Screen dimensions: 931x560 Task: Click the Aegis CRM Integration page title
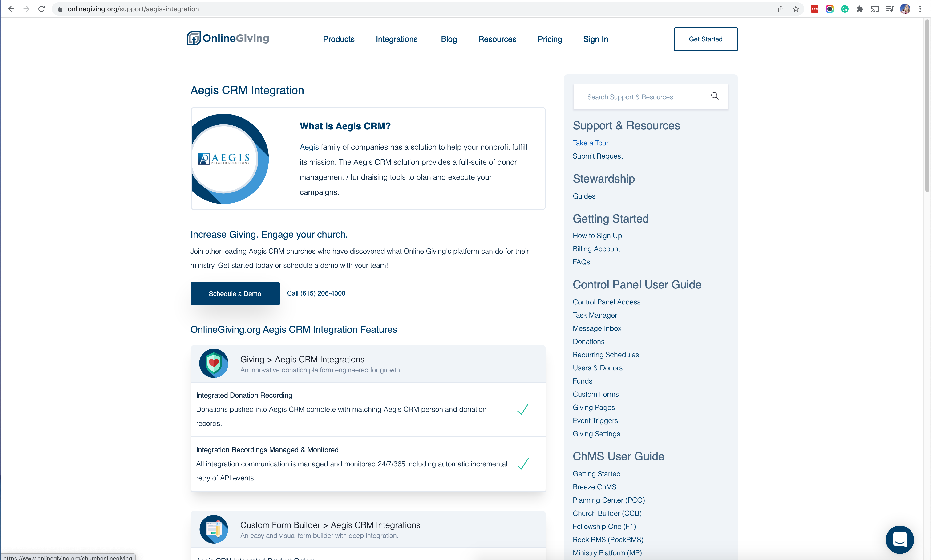click(x=247, y=91)
